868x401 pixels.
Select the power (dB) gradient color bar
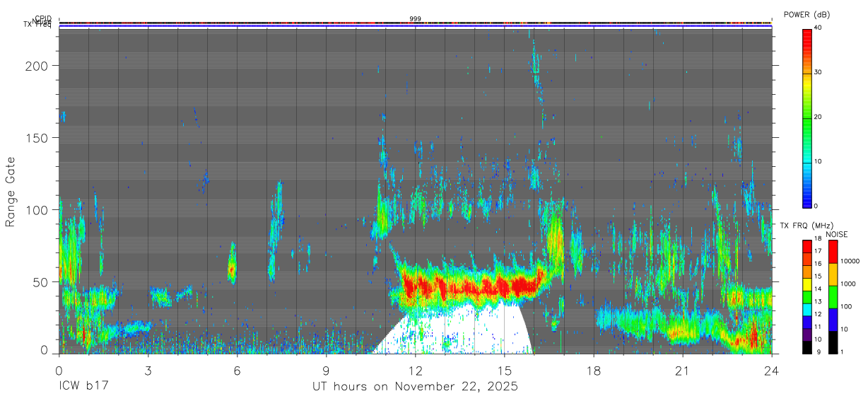[x=807, y=117]
